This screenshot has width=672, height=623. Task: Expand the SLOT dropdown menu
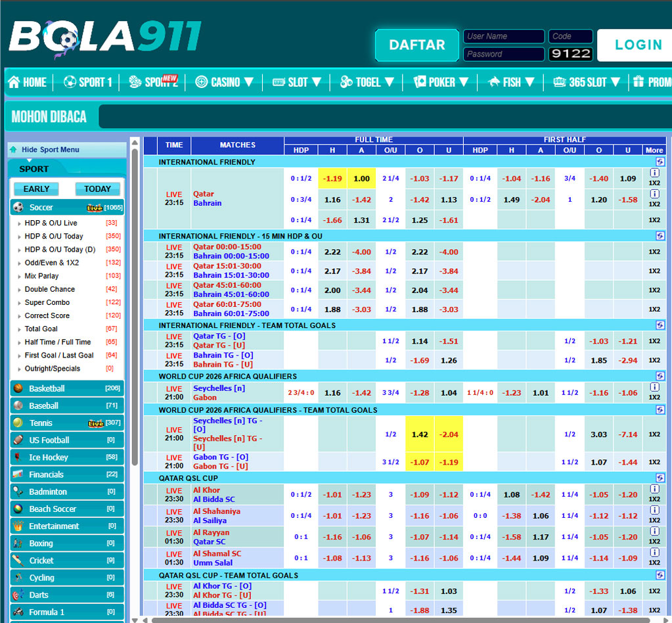tap(296, 82)
